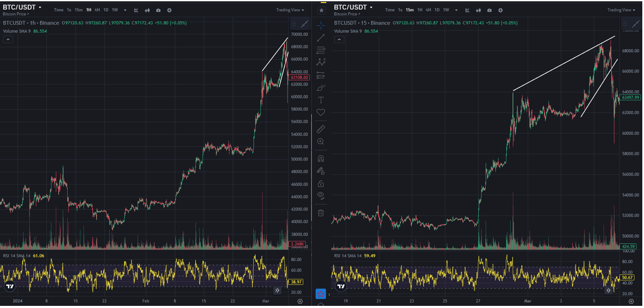Select the brush drawing tool
644x308 pixels.
point(321,88)
